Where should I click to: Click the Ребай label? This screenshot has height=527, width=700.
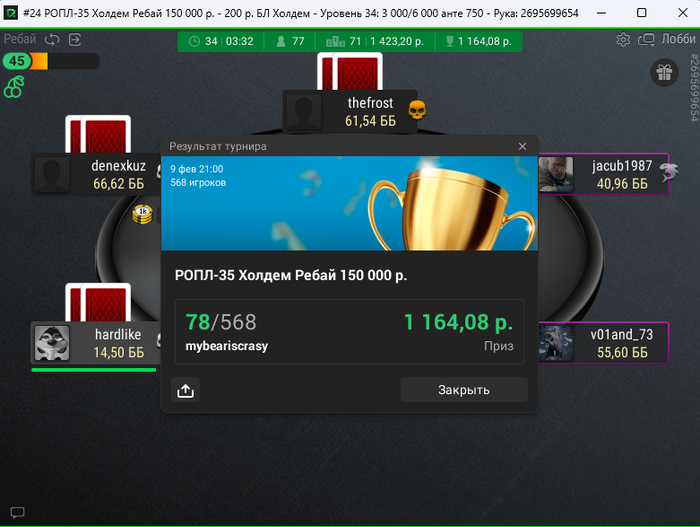(x=20, y=39)
